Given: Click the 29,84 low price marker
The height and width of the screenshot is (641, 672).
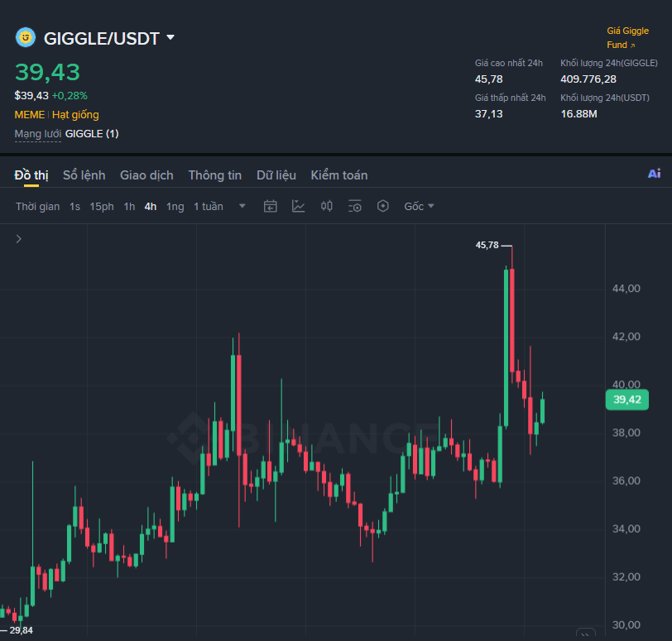Looking at the screenshot, I should pyautogui.click(x=21, y=630).
